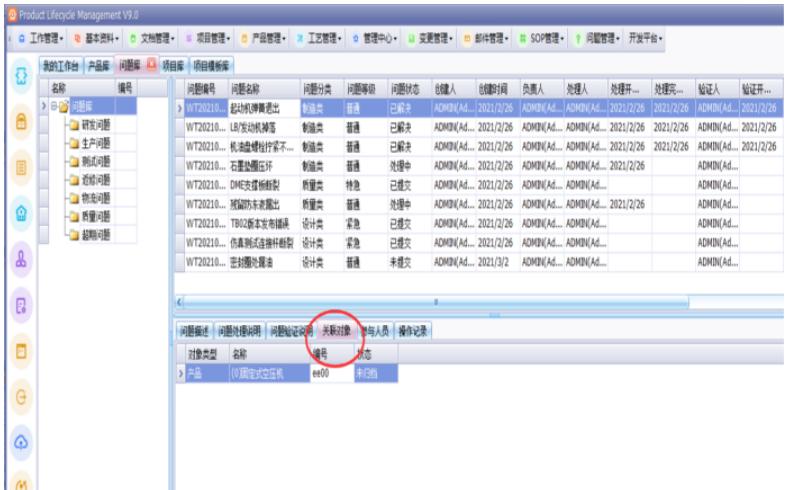Click the 问题名称 column header
The width and height of the screenshot is (788, 490).
[x=250, y=89]
